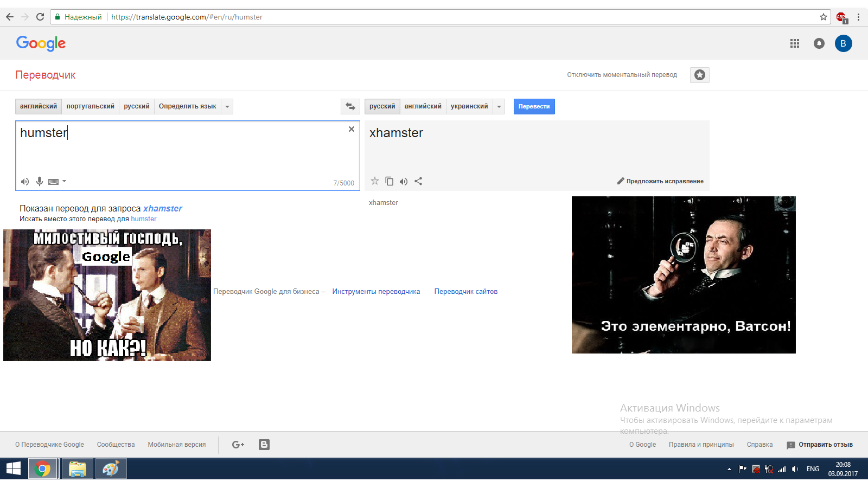This screenshot has width=868, height=488.
Task: Click the xhamster transliteration text below output
Action: tap(384, 202)
